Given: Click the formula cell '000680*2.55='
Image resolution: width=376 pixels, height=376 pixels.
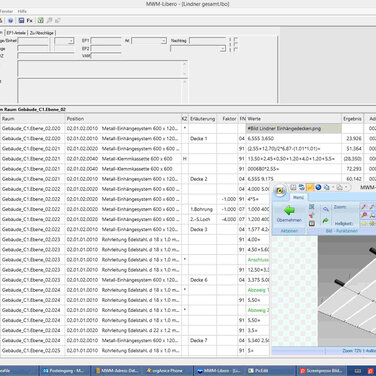Looking at the screenshot, I should [x=294, y=169].
